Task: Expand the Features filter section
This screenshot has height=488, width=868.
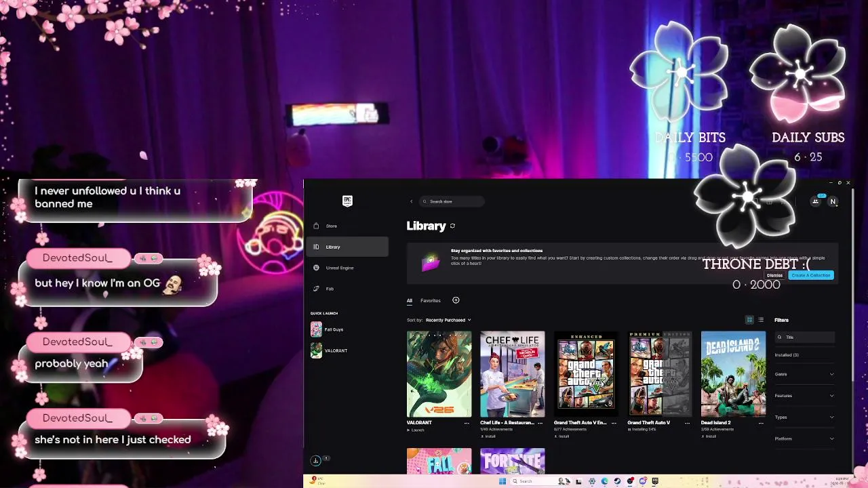Action: pos(804,396)
